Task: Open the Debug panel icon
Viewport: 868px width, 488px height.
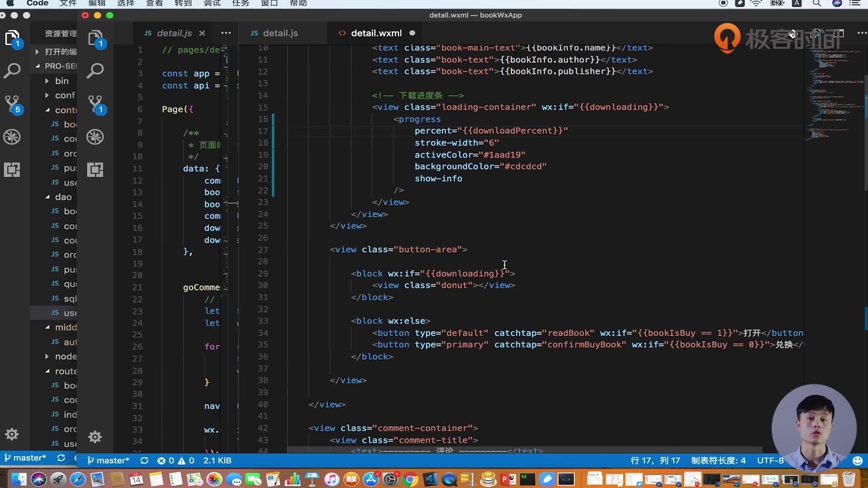Action: click(95, 137)
